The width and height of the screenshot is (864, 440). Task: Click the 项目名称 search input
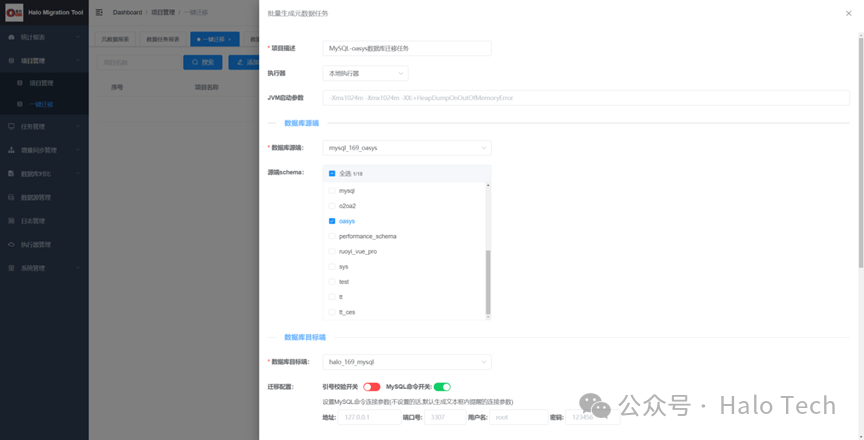139,62
